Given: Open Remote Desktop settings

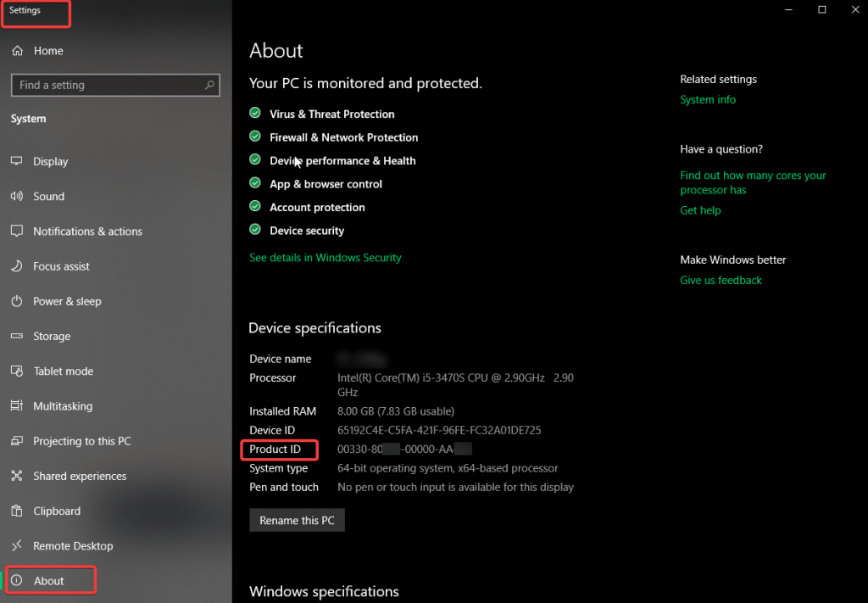Looking at the screenshot, I should point(73,546).
